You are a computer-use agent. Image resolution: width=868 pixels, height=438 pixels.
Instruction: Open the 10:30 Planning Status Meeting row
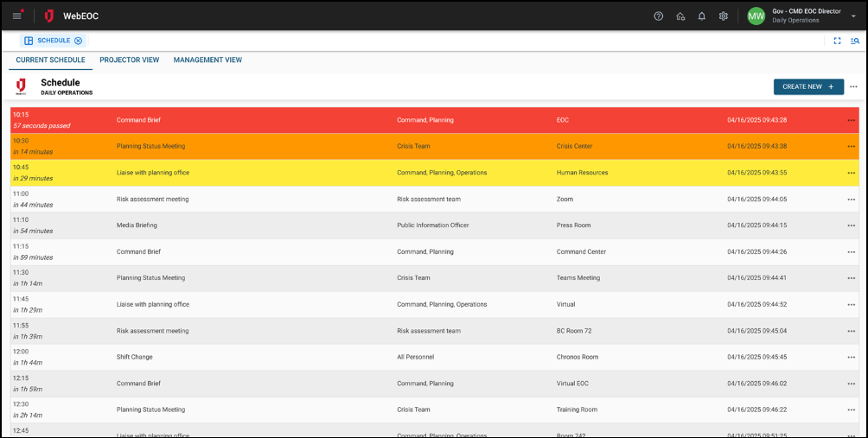[x=150, y=146]
